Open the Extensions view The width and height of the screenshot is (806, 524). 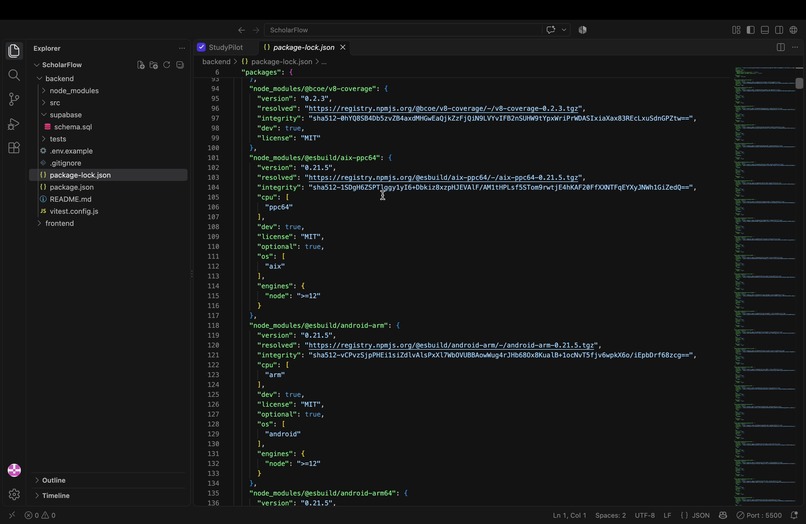point(14,148)
